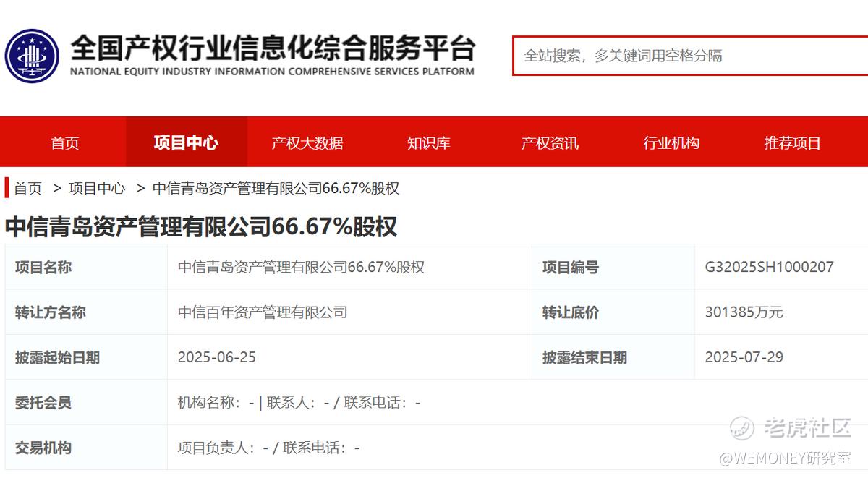Select the 披露起始日期 label cell
Screen dimensions: 868x478
click(86, 357)
